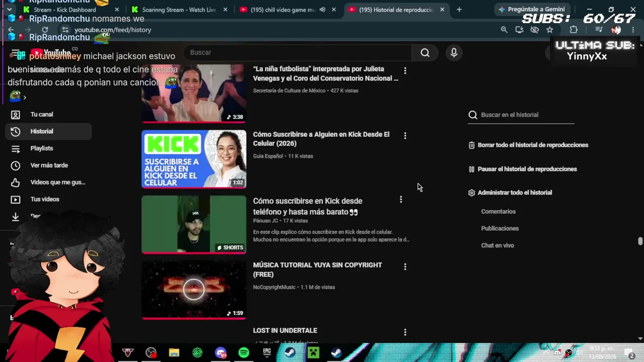
Task: Open options for LOST IN UNDERTALE video
Action: [x=405, y=332]
